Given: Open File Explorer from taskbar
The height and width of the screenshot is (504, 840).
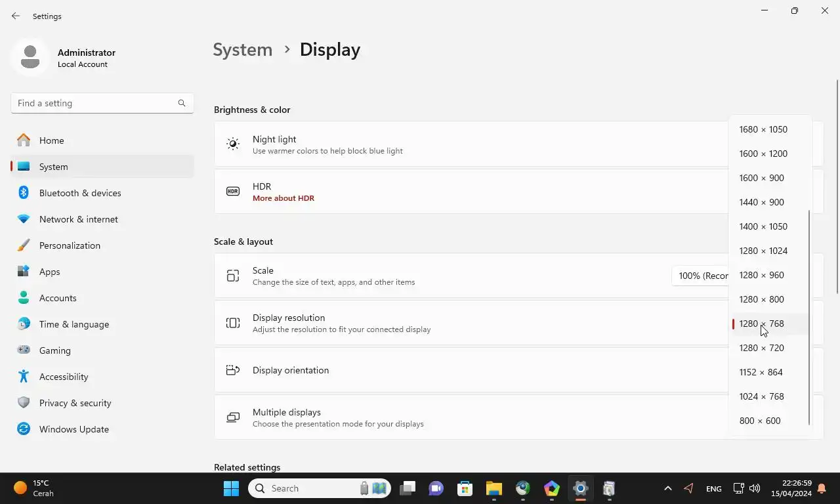Looking at the screenshot, I should click(494, 488).
